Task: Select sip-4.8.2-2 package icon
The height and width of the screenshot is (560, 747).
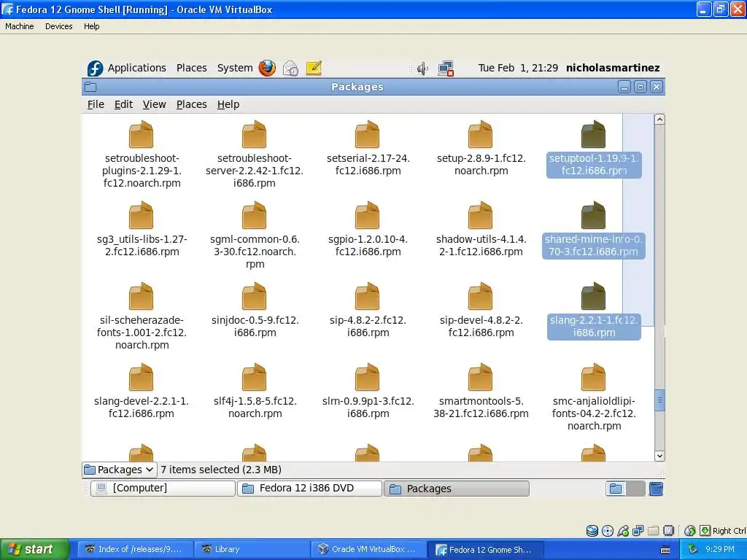Action: point(368,297)
